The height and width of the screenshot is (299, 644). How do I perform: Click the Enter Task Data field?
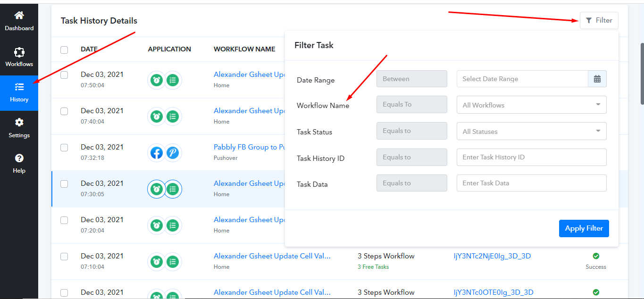click(x=531, y=183)
